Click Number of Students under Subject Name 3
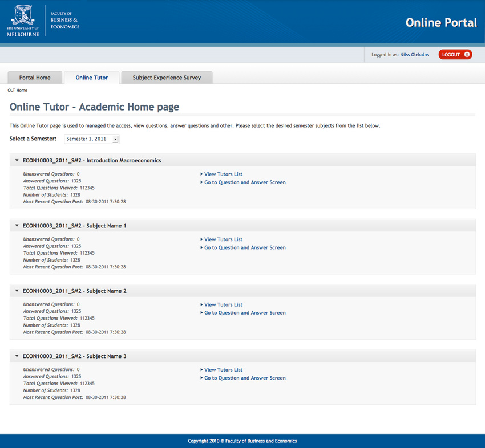Image resolution: width=485 pixels, height=448 pixels. click(x=51, y=390)
